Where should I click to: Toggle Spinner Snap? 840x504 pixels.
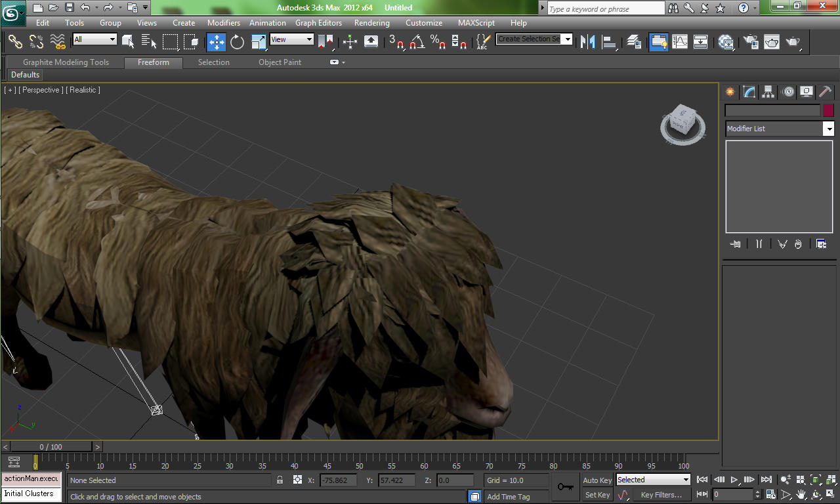point(459,41)
